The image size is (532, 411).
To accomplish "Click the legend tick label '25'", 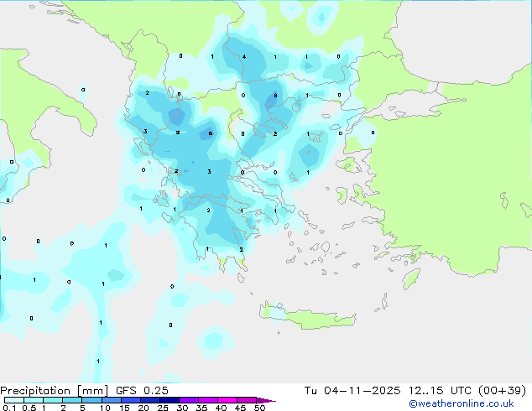I will [x=163, y=408].
